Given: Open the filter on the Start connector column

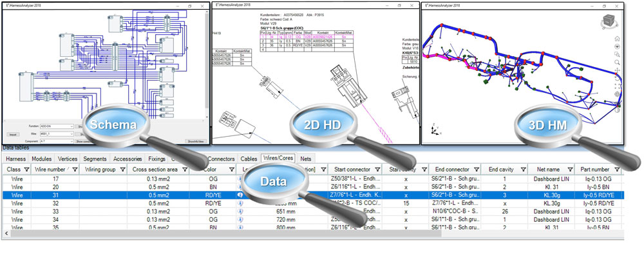Looking at the screenshot, I should pos(377,170).
